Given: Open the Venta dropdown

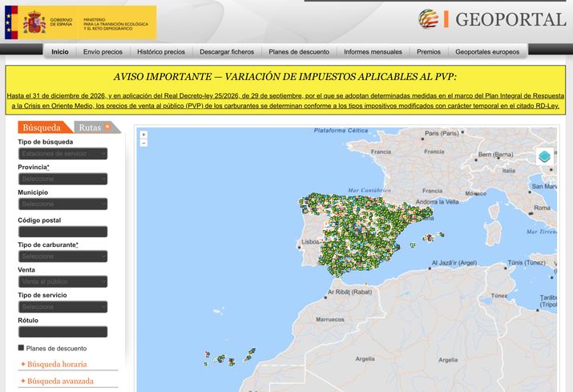Looking at the screenshot, I should click(63, 281).
